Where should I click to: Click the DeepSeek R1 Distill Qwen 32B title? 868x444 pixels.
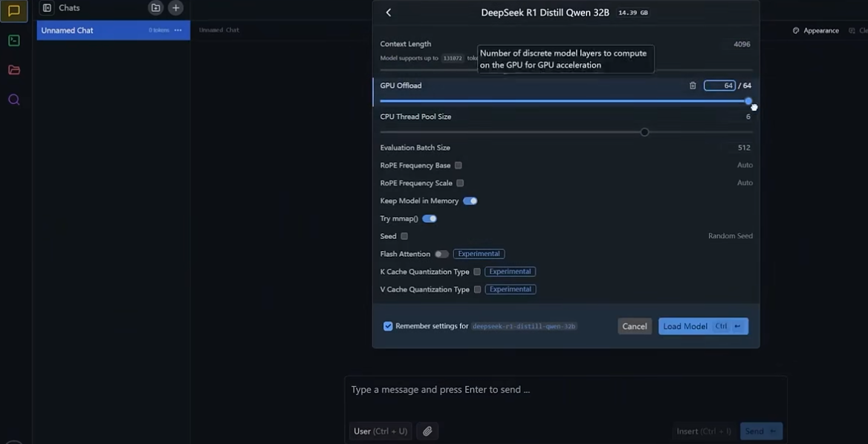point(545,12)
